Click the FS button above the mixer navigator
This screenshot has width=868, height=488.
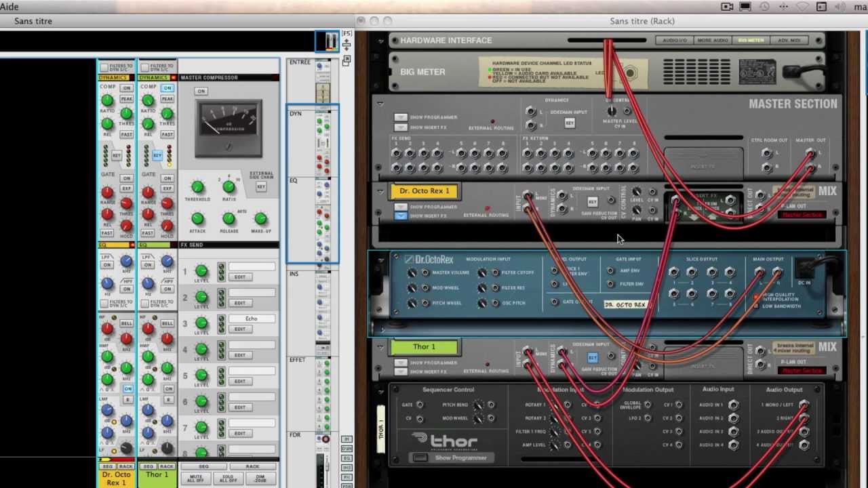pos(347,33)
